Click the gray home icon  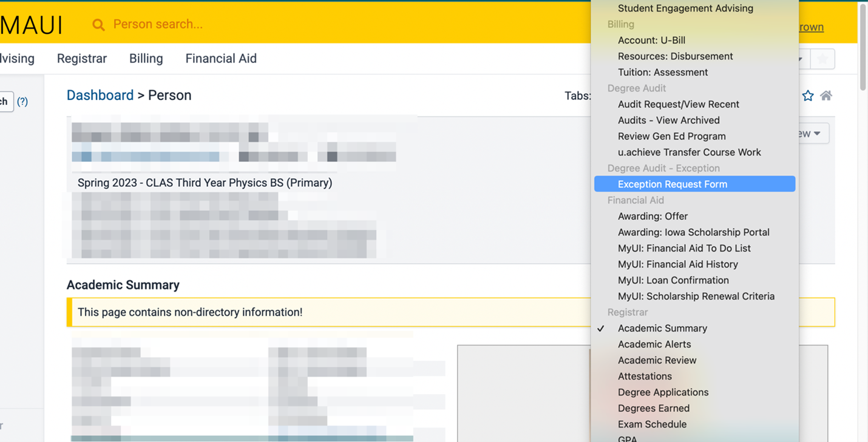826,96
